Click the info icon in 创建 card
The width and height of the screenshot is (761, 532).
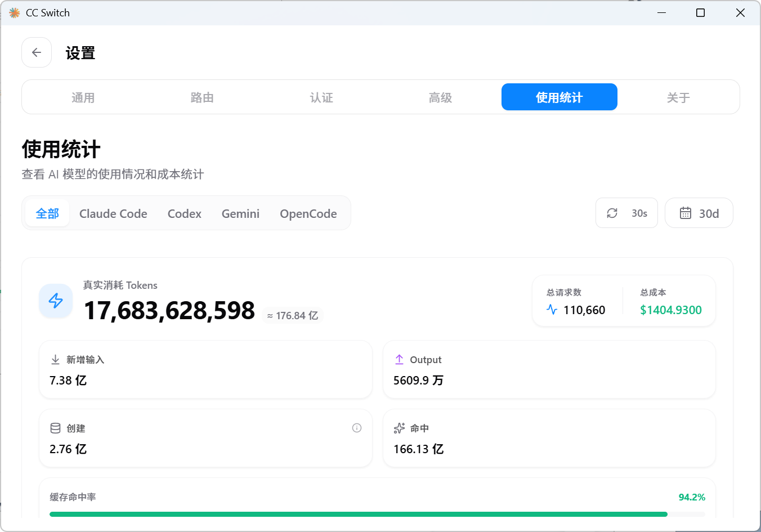coord(357,428)
